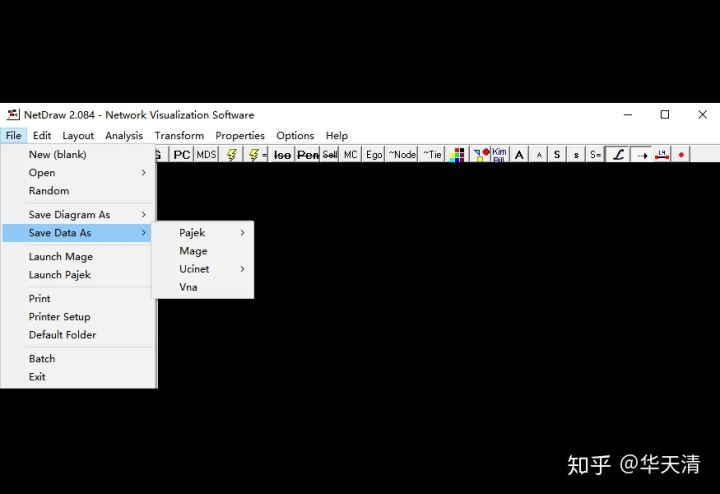This screenshot has width=720, height=494.
Task: Choose Batch from the File menu
Action: tap(78, 359)
